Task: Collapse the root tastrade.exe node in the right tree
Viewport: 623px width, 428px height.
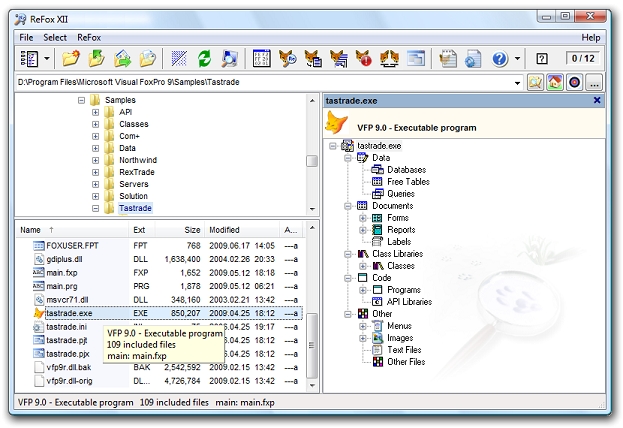Action: click(333, 146)
